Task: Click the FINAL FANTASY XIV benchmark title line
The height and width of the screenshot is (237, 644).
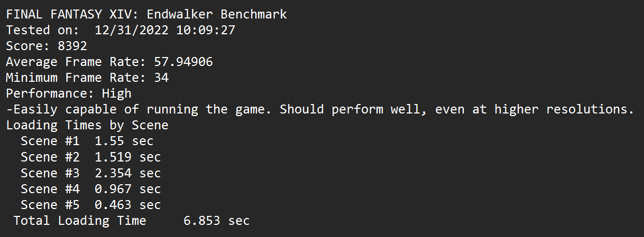Action: [146, 14]
